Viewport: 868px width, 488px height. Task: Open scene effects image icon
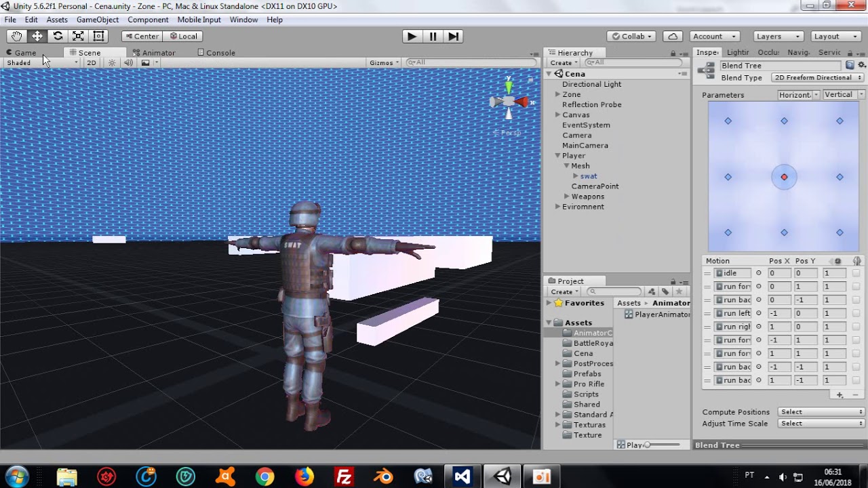click(145, 62)
